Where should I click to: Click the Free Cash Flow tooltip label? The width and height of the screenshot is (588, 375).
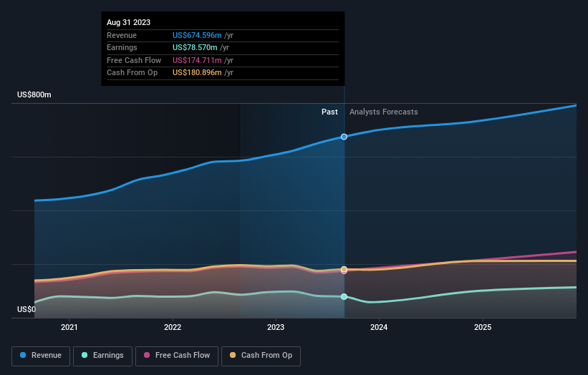[x=134, y=60]
